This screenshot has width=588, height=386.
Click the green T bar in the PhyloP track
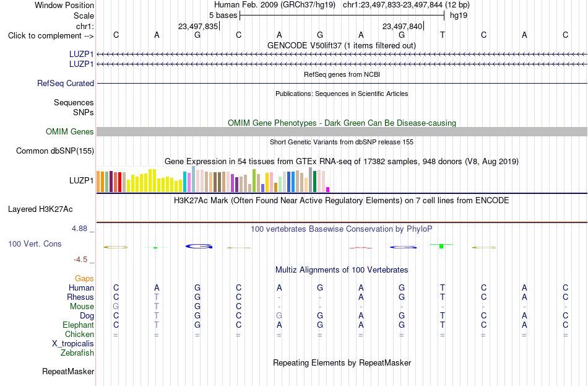[441, 246]
